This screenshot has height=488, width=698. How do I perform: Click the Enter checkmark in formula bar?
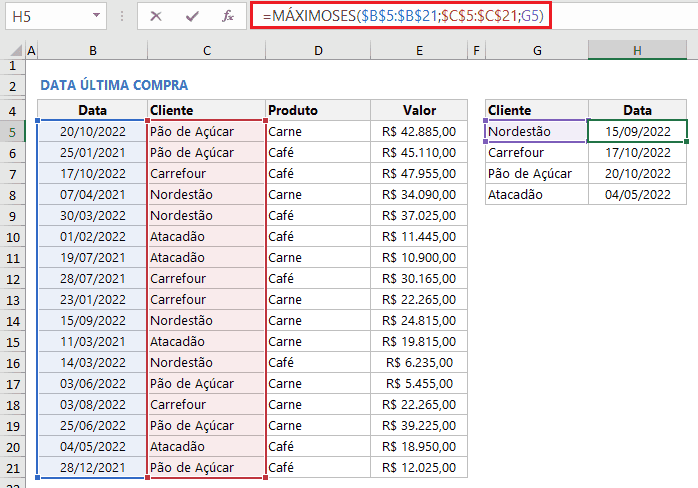(x=192, y=16)
